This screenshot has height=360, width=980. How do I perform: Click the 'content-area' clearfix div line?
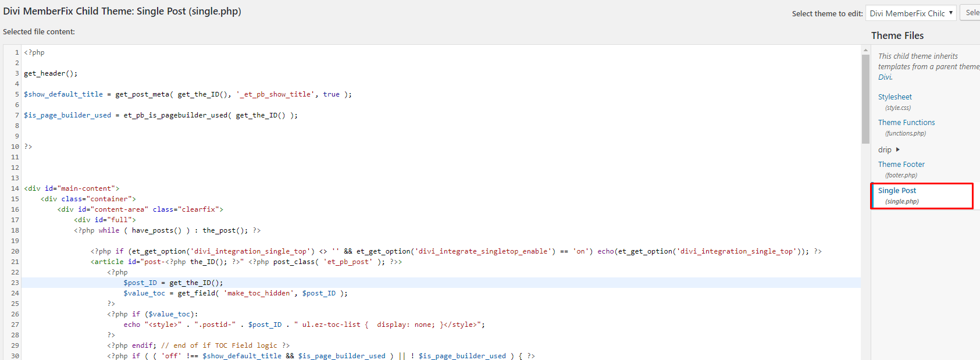coord(140,209)
